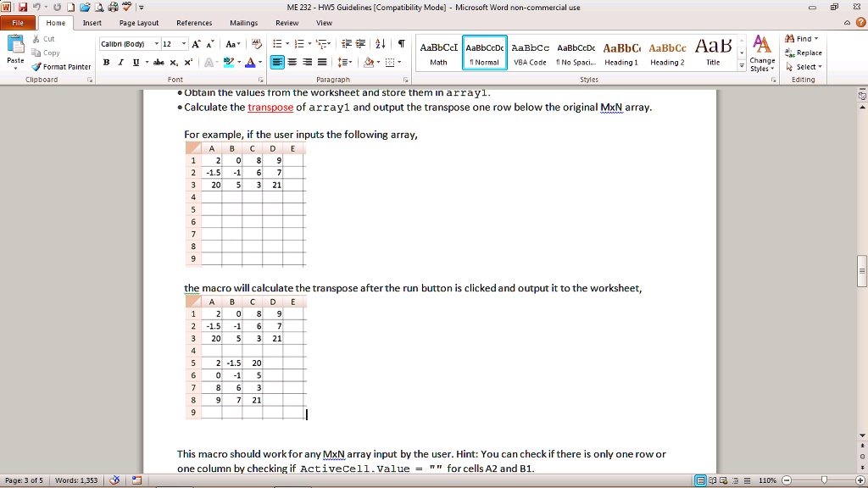The image size is (868, 488).
Task: Open the line spacing menu
Action: pyautogui.click(x=345, y=63)
